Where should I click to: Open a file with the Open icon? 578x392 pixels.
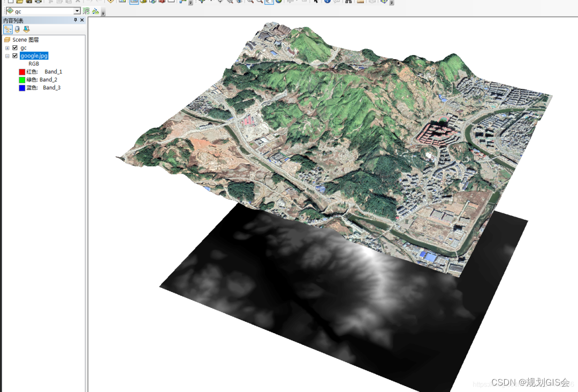click(19, 2)
